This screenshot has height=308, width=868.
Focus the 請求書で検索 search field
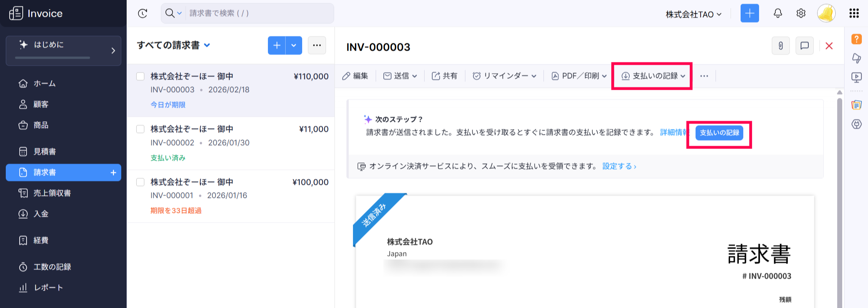point(258,13)
